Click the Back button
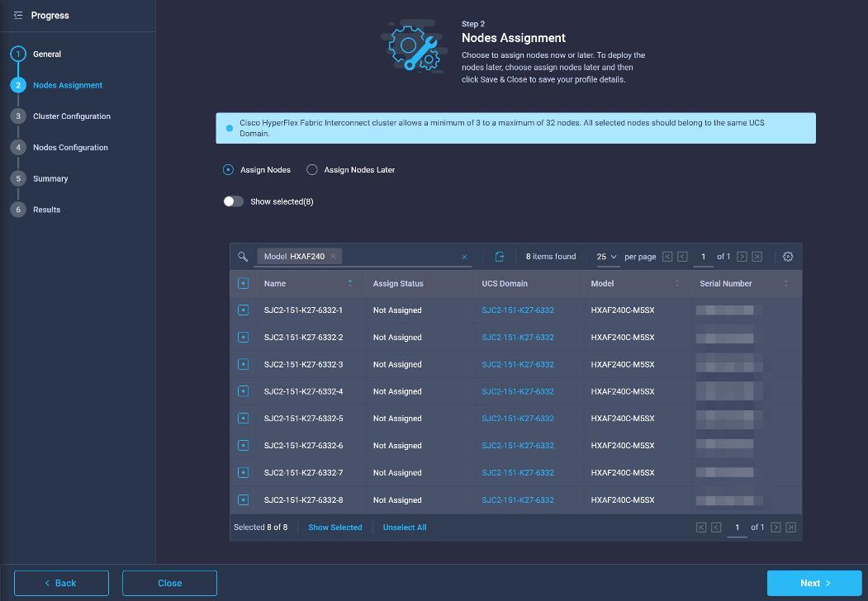The height and width of the screenshot is (601, 868). [61, 584]
